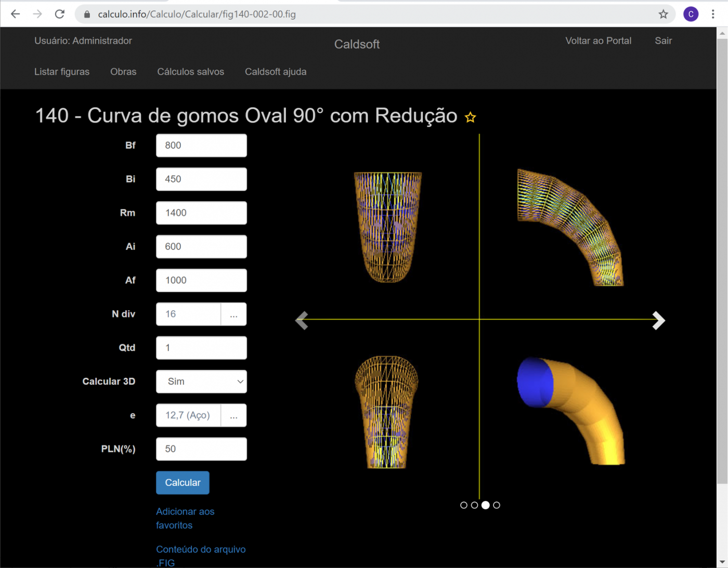The height and width of the screenshot is (568, 728).
Task: Click the vertical page scrollbar
Action: coord(722,260)
